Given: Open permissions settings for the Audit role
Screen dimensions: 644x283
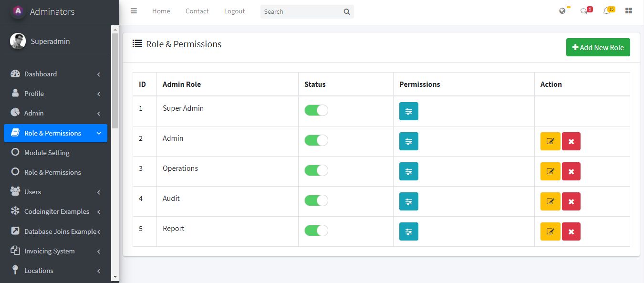Looking at the screenshot, I should (x=408, y=201).
